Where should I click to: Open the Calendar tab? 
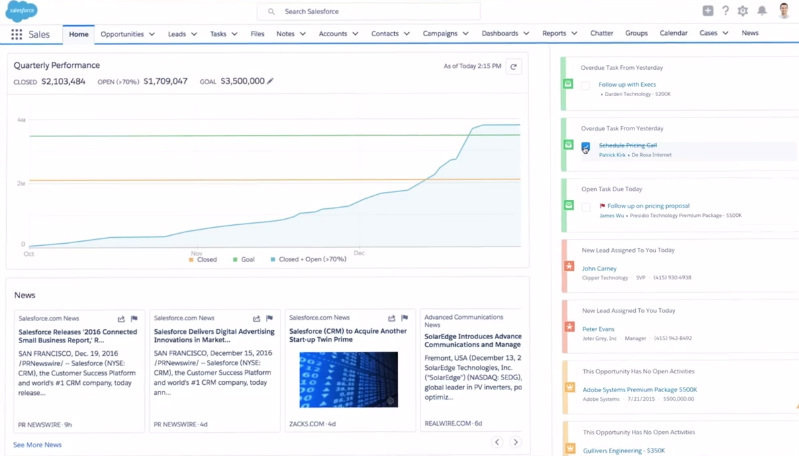pos(673,33)
